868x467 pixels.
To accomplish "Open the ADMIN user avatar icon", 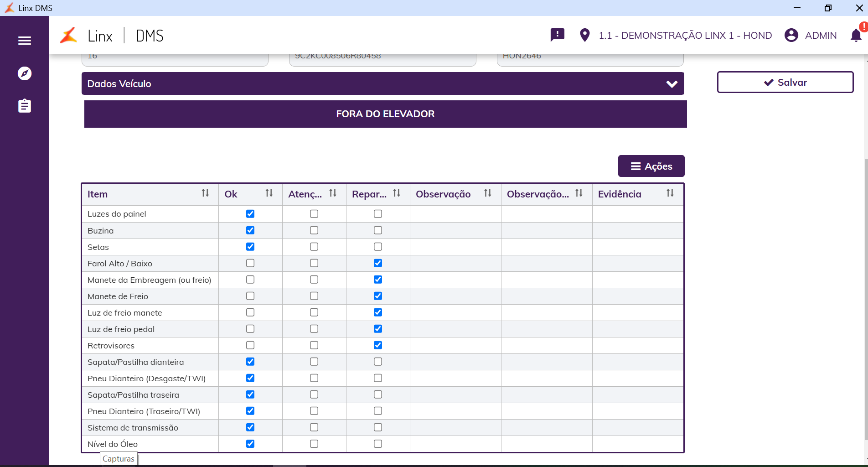I will coord(791,35).
